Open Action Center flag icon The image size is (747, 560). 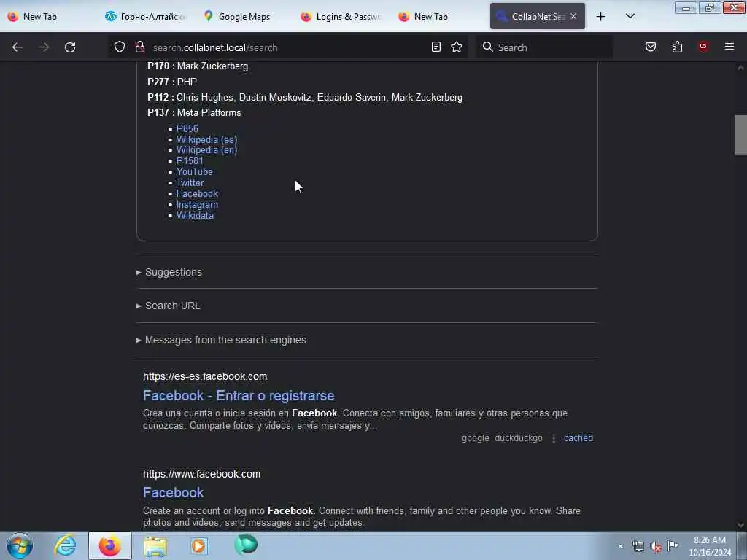[x=673, y=545]
